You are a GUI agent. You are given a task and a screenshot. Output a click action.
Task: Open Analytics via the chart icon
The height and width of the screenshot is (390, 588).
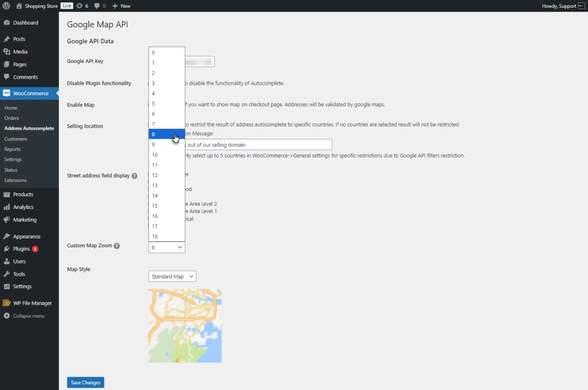pos(8,207)
